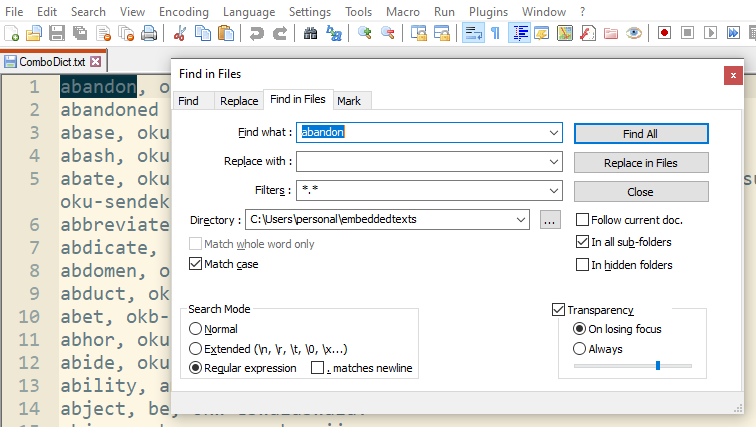Image resolution: width=756 pixels, height=427 pixels.
Task: Click Run macro multiple times icon
Action: [x=733, y=33]
